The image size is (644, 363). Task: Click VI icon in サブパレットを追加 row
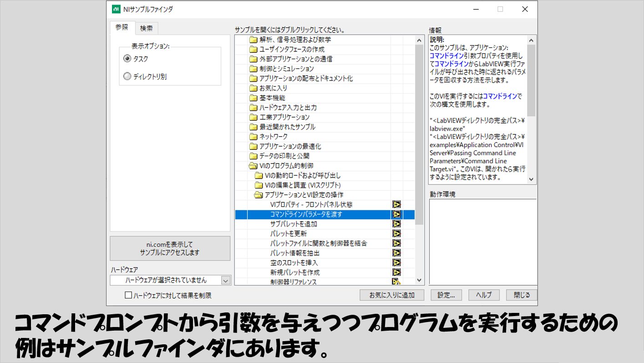click(x=396, y=224)
